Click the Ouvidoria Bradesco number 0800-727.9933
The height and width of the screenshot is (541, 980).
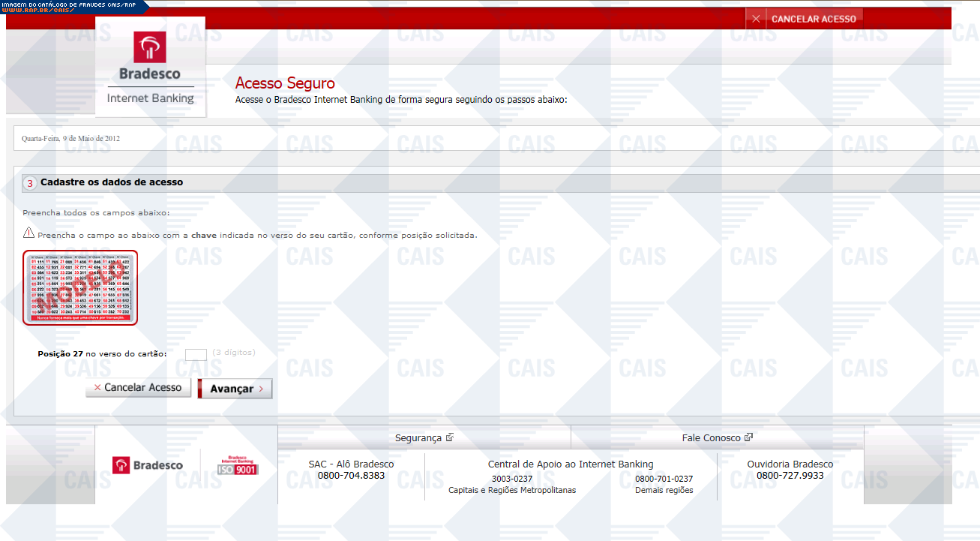[790, 476]
